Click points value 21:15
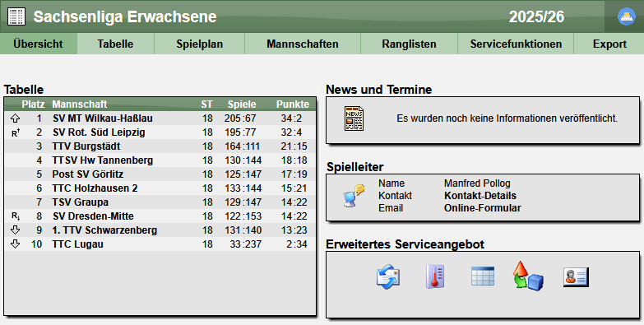 click(x=294, y=146)
